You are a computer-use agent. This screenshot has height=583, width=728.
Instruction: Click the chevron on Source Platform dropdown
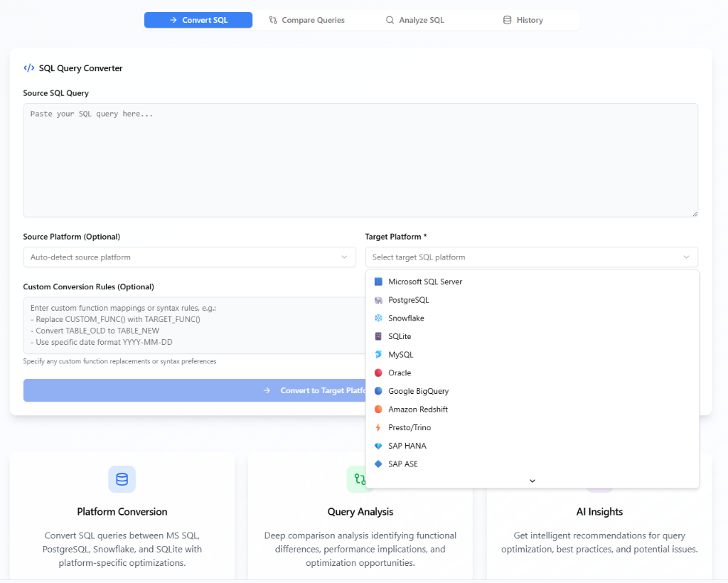coord(344,257)
